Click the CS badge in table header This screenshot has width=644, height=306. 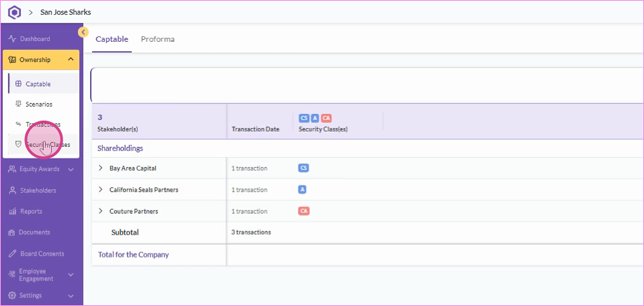[x=304, y=118]
